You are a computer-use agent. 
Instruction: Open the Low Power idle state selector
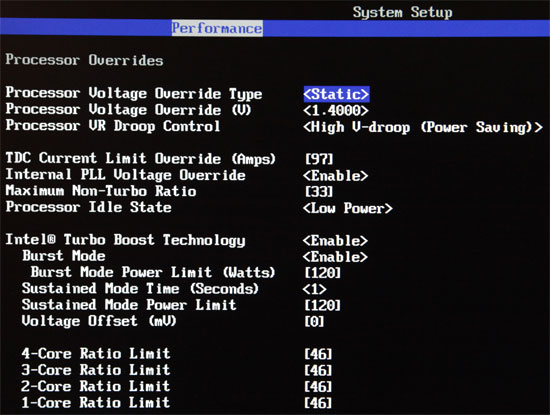(x=348, y=208)
